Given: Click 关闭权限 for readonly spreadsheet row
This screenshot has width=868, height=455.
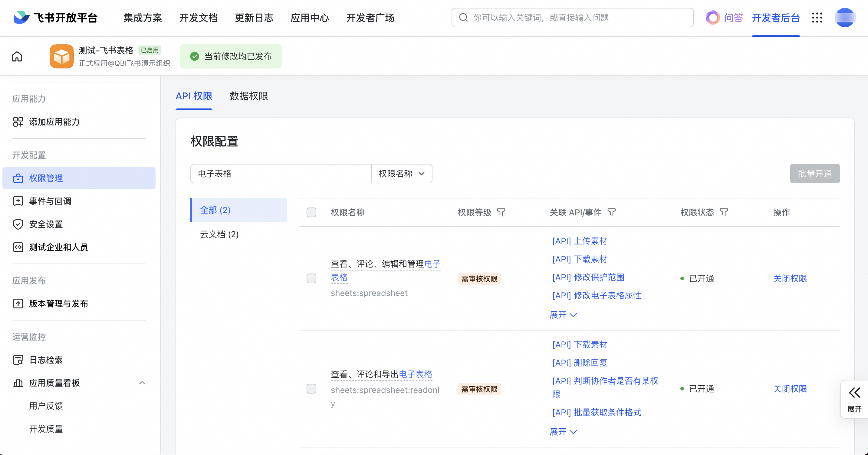Looking at the screenshot, I should coord(790,389).
